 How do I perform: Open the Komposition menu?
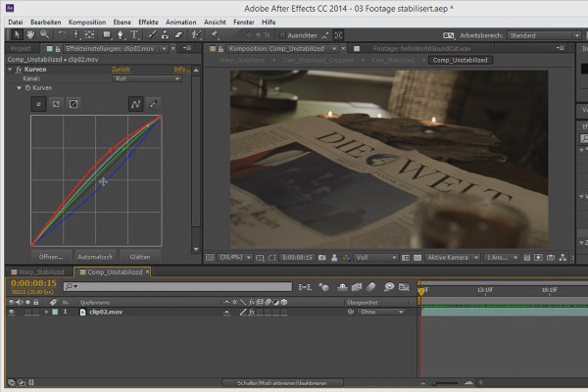click(x=87, y=23)
